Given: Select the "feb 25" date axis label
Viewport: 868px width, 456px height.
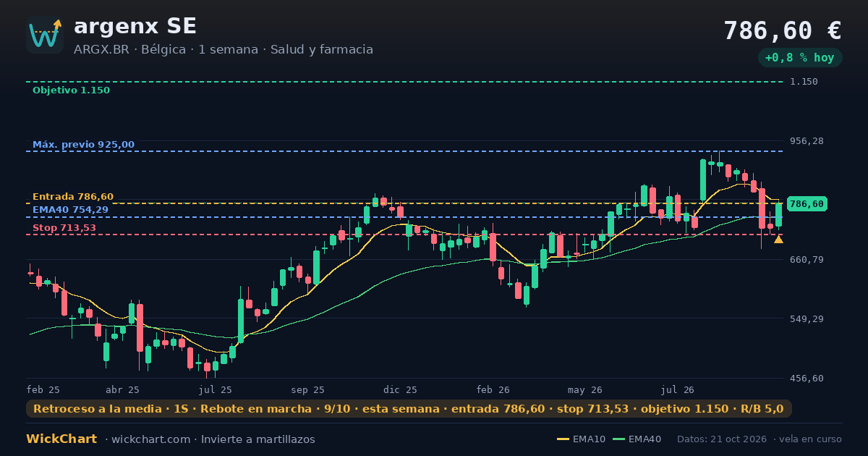Looking at the screenshot, I should point(43,389).
